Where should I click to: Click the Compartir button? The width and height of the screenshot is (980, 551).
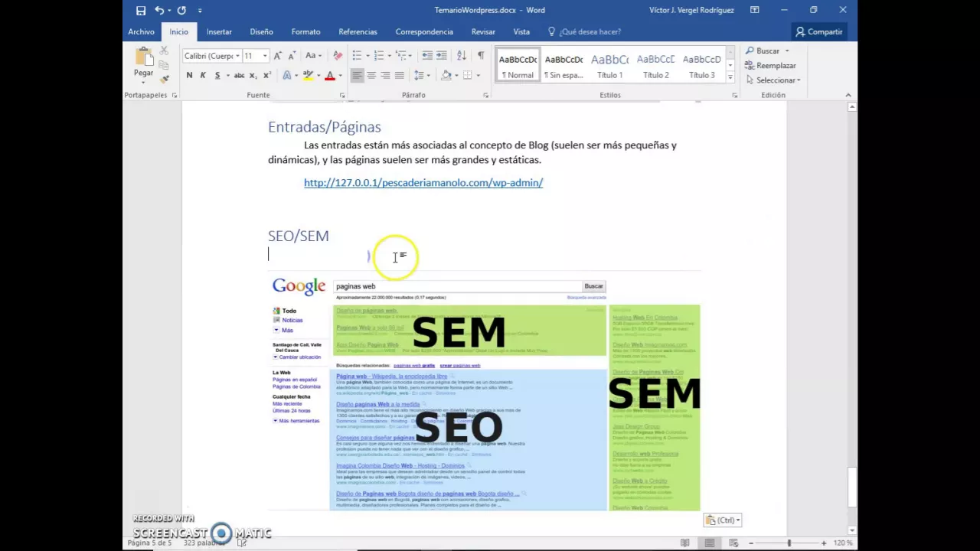[x=818, y=32]
